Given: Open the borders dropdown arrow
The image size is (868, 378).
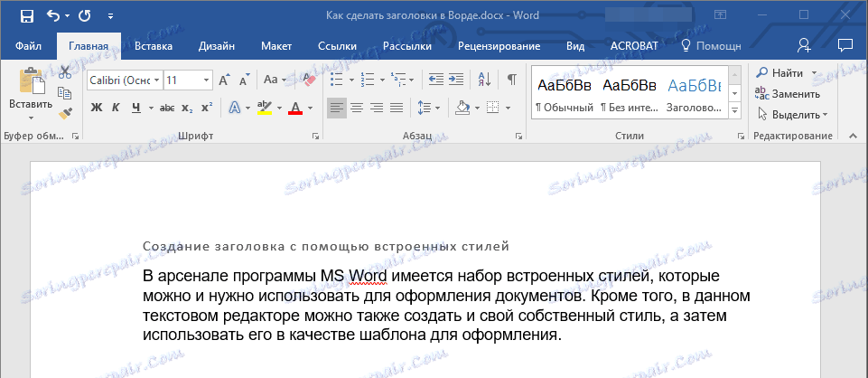Looking at the screenshot, I should point(507,109).
